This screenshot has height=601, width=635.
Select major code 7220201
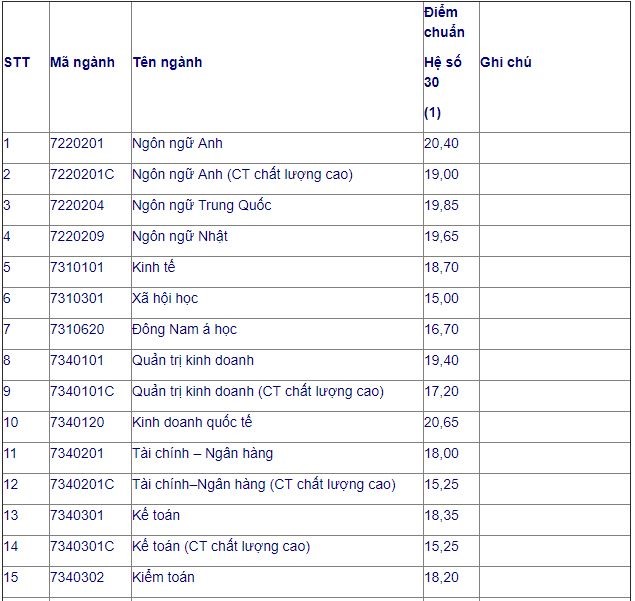(x=77, y=143)
